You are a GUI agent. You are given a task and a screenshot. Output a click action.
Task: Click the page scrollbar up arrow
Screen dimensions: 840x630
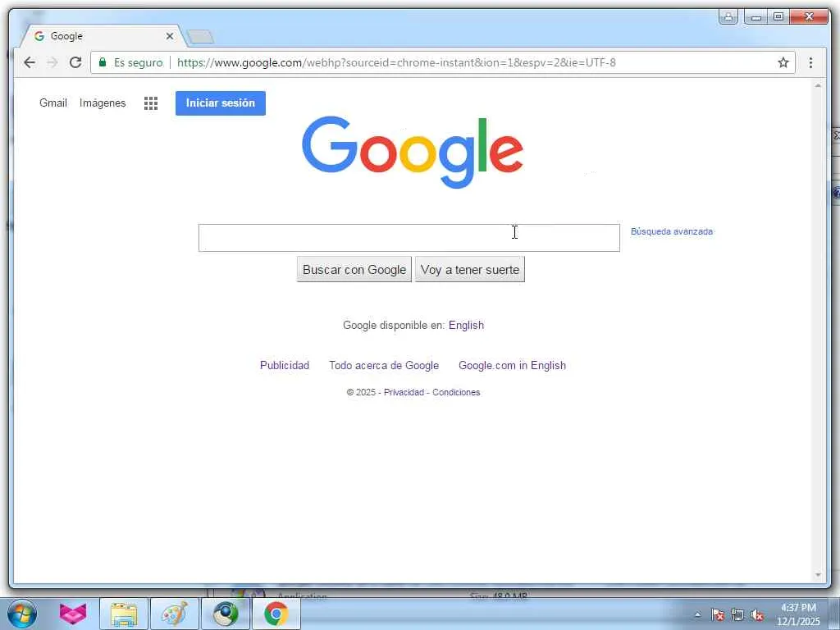click(x=818, y=85)
